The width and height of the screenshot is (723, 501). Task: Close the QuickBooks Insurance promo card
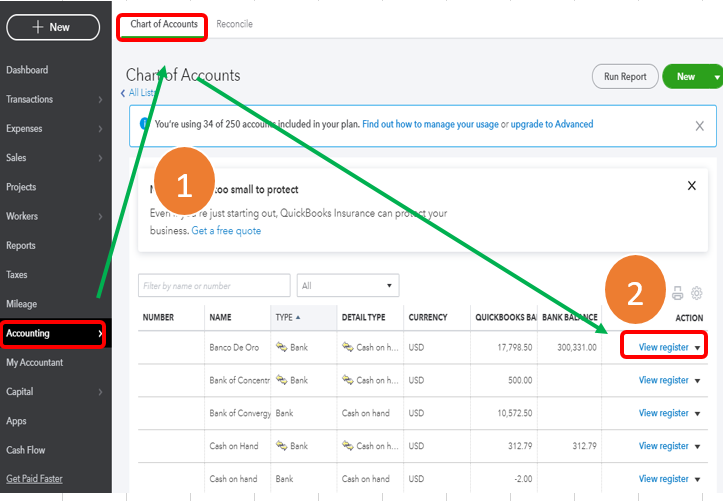(x=692, y=185)
